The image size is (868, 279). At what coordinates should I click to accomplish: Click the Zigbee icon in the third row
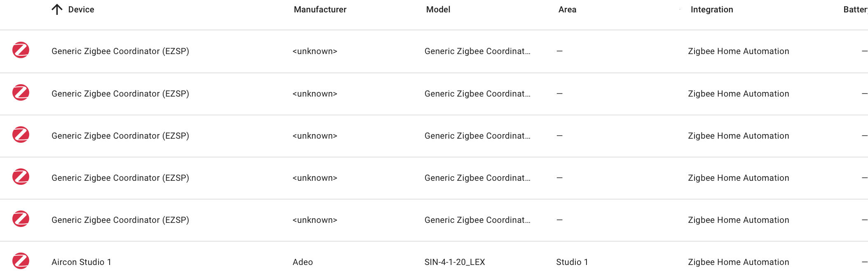(x=21, y=135)
